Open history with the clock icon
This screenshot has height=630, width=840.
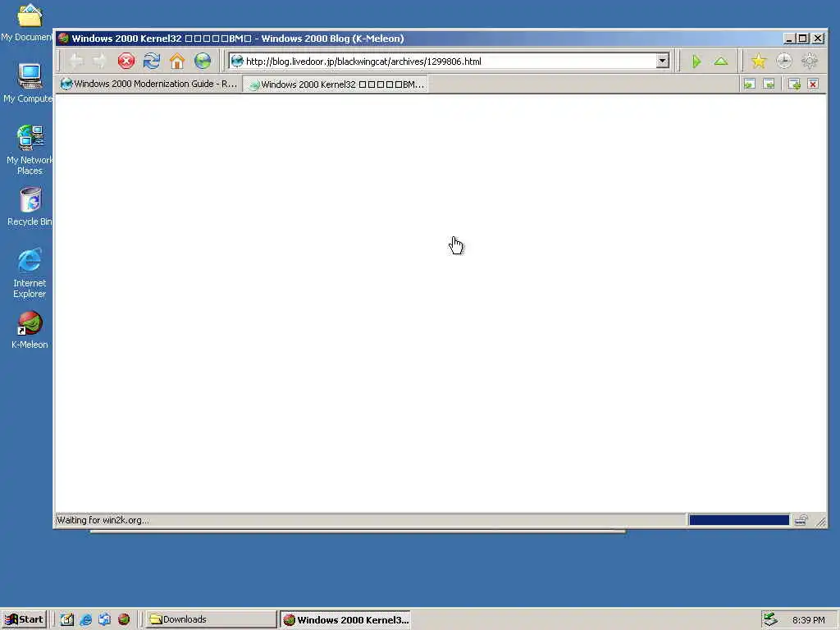coord(783,61)
